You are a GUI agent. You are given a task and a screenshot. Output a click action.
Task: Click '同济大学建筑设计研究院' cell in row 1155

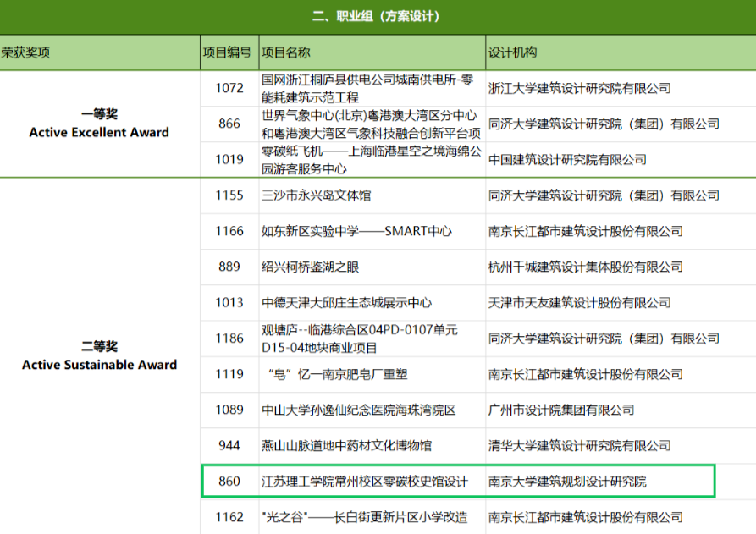[x=604, y=195]
